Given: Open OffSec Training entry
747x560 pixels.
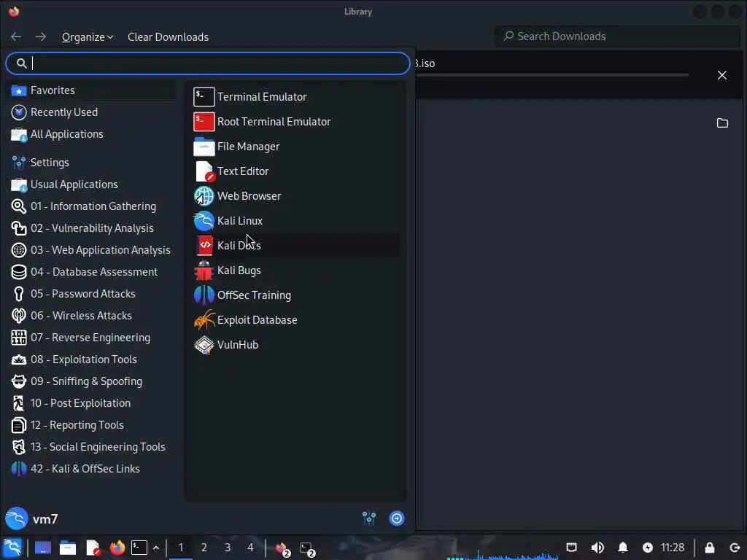Looking at the screenshot, I should [295, 295].
